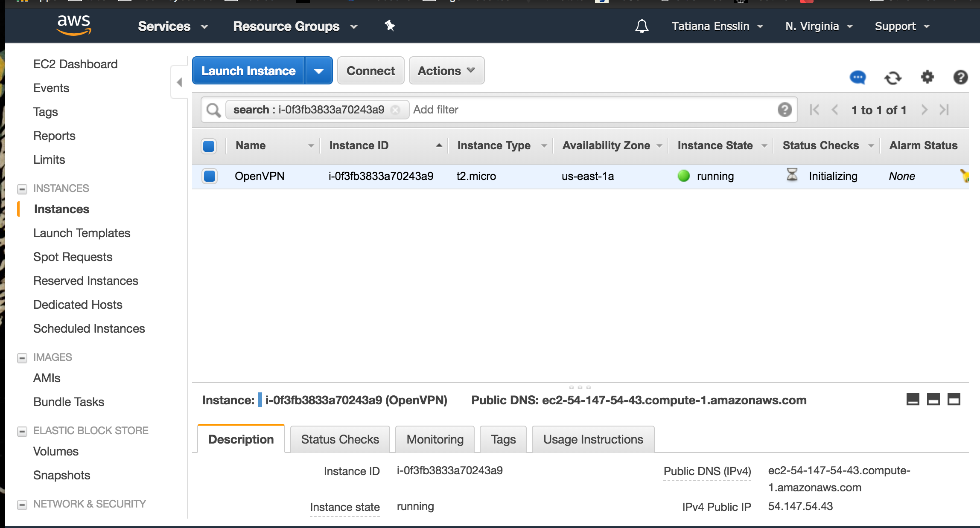Open the Resource Groups menu

295,26
